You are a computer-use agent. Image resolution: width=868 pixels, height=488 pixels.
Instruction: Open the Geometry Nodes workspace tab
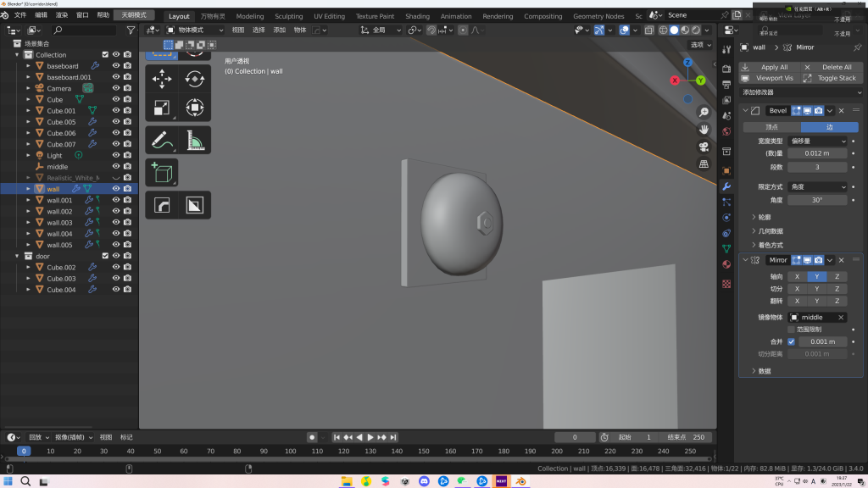pos(598,16)
